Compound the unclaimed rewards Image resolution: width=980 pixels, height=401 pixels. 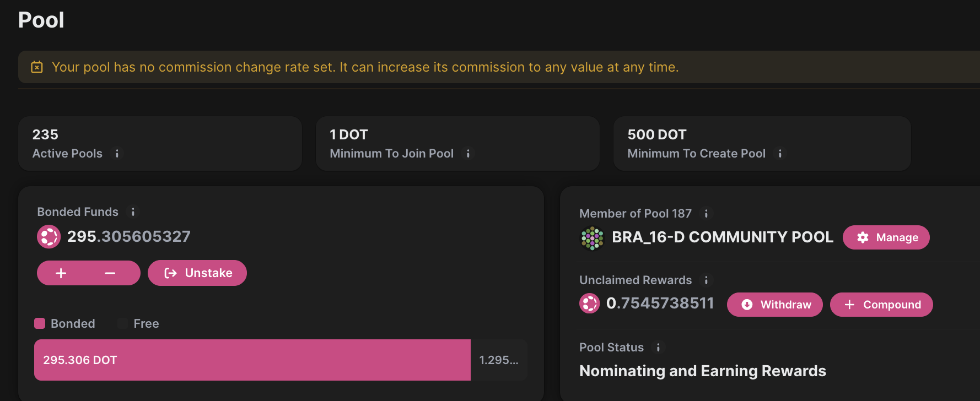(x=881, y=305)
